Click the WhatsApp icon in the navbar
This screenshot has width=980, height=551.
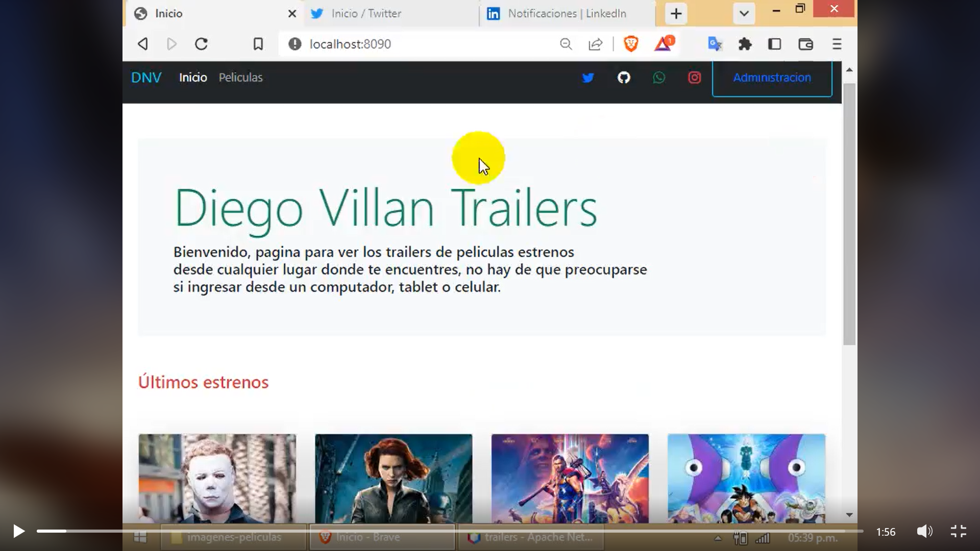659,78
